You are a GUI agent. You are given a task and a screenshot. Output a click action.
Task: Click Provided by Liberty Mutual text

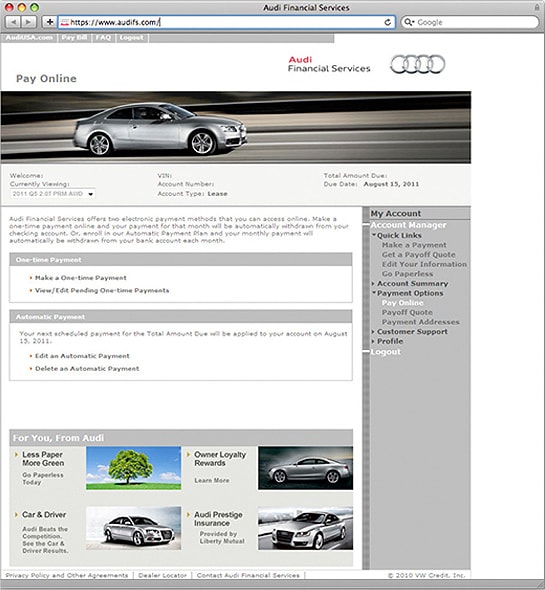click(x=222, y=537)
